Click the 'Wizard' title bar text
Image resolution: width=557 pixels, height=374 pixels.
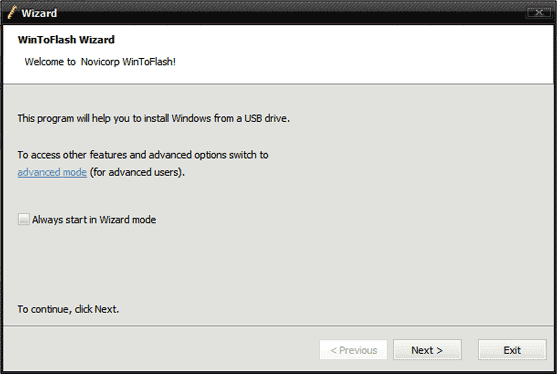tap(39, 13)
